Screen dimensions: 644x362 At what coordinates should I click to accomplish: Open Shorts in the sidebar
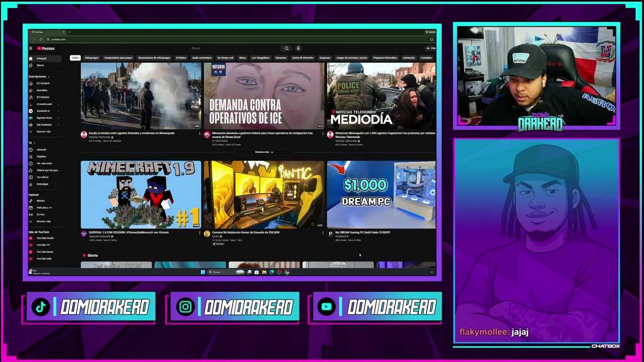click(45, 65)
